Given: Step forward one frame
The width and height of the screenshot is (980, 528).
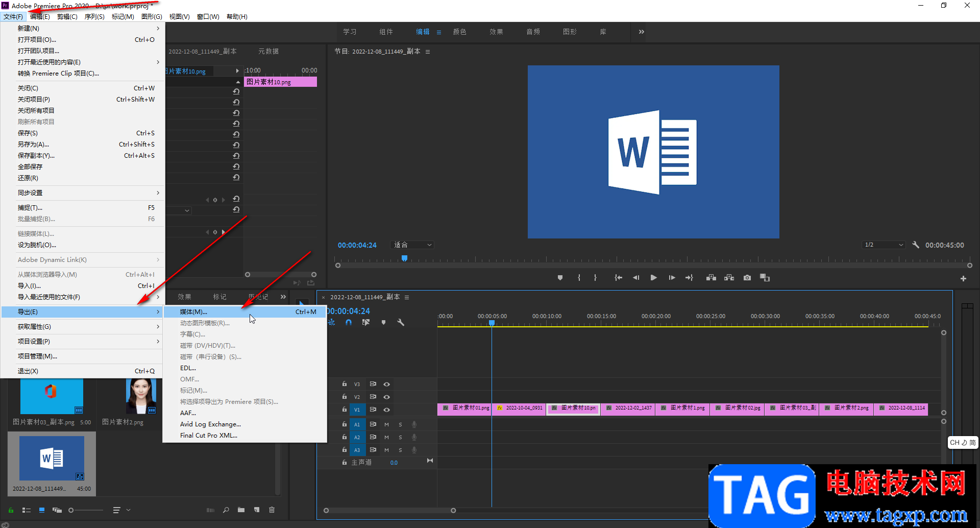Looking at the screenshot, I should click(672, 278).
